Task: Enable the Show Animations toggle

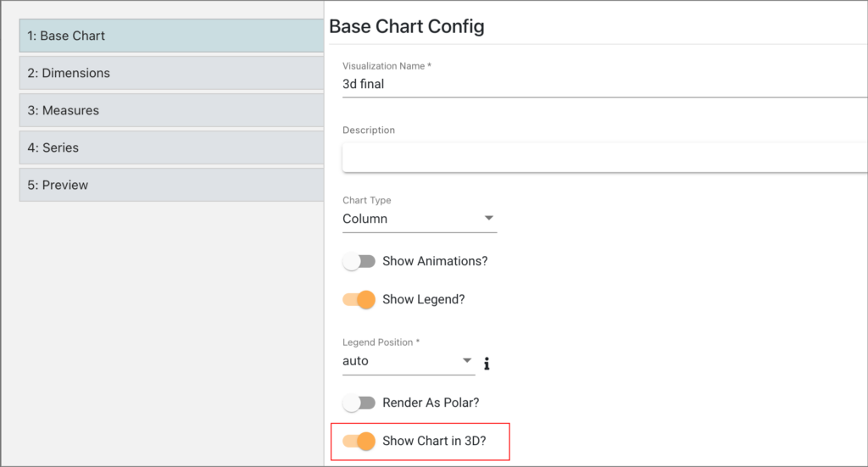Action: coord(359,261)
